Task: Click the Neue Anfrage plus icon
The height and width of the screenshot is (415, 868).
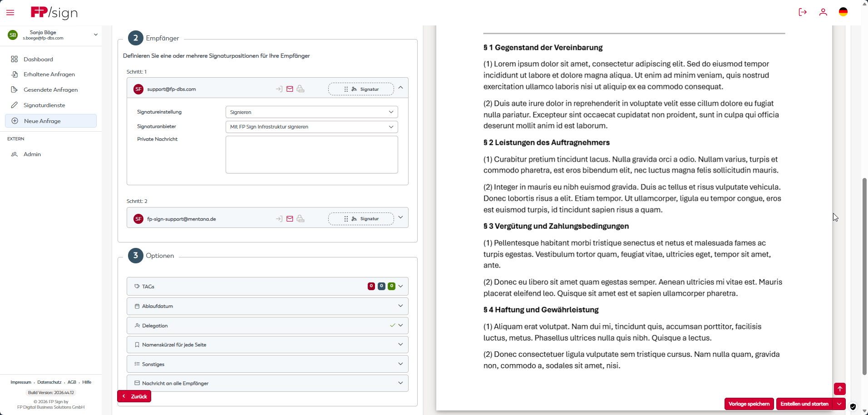Action: pos(15,121)
